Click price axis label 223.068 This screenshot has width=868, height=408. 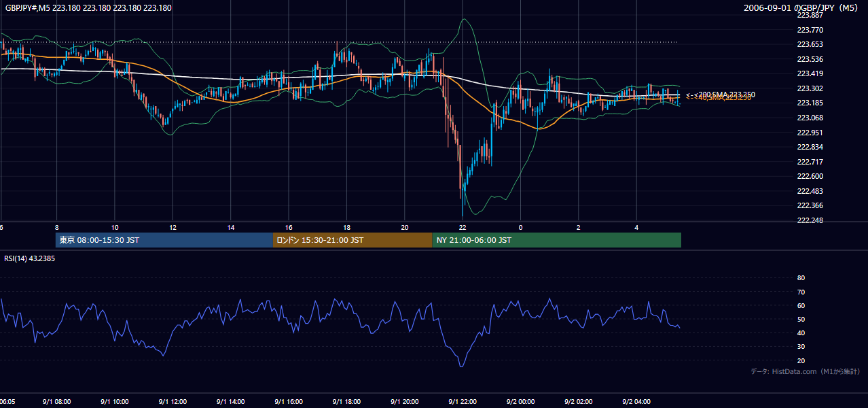click(810, 118)
